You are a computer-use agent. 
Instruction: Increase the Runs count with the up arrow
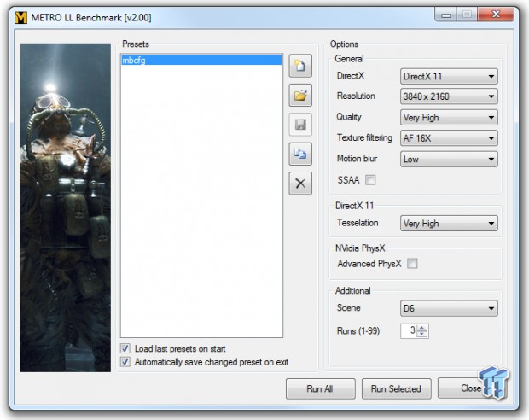[x=421, y=328]
